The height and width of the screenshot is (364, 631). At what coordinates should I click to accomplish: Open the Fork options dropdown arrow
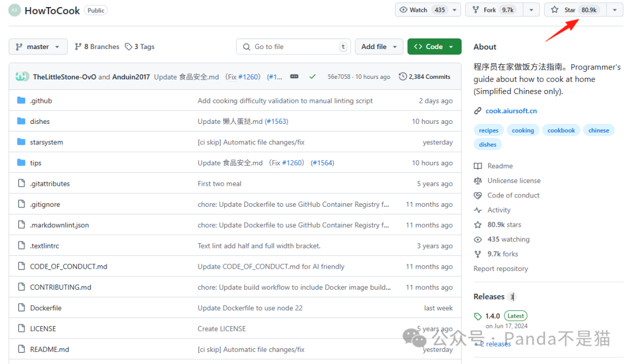pos(531,10)
